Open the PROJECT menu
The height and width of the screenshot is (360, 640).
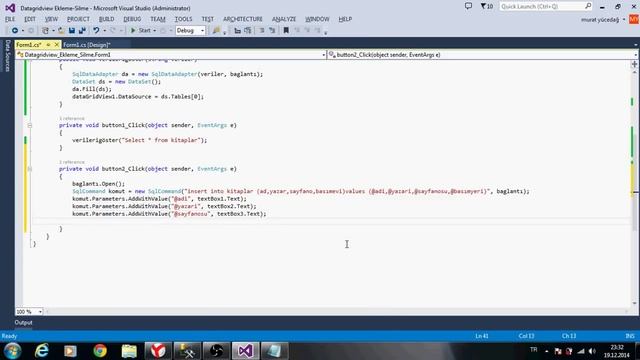click(78, 19)
